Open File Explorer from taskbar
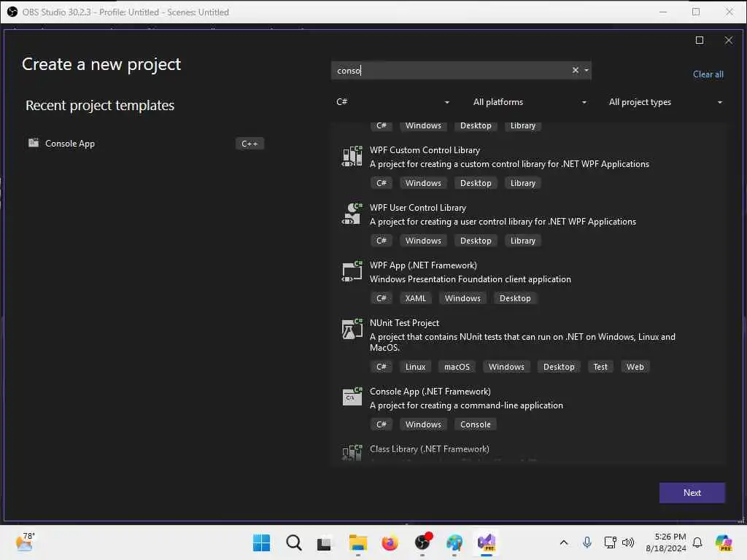 coord(357,542)
